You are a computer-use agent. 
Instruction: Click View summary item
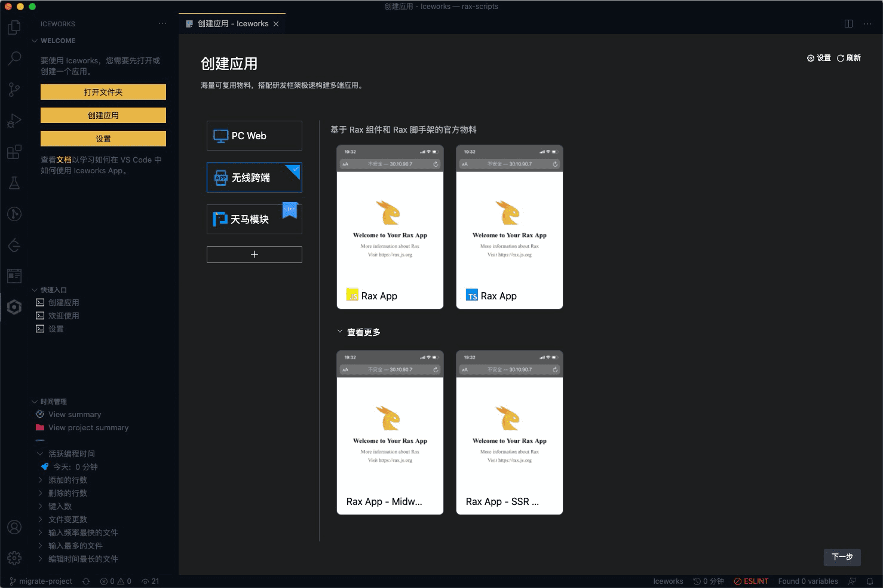pyautogui.click(x=75, y=415)
